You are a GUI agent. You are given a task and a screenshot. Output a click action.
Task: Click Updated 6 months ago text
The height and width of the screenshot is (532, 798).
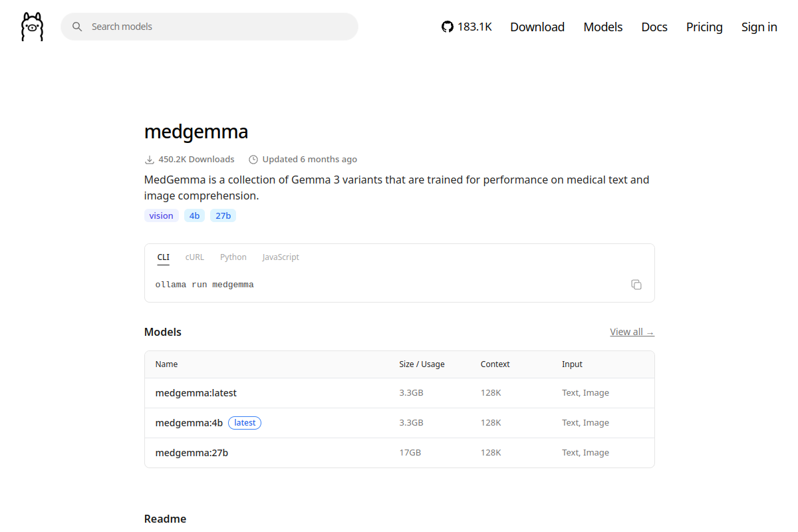point(309,160)
